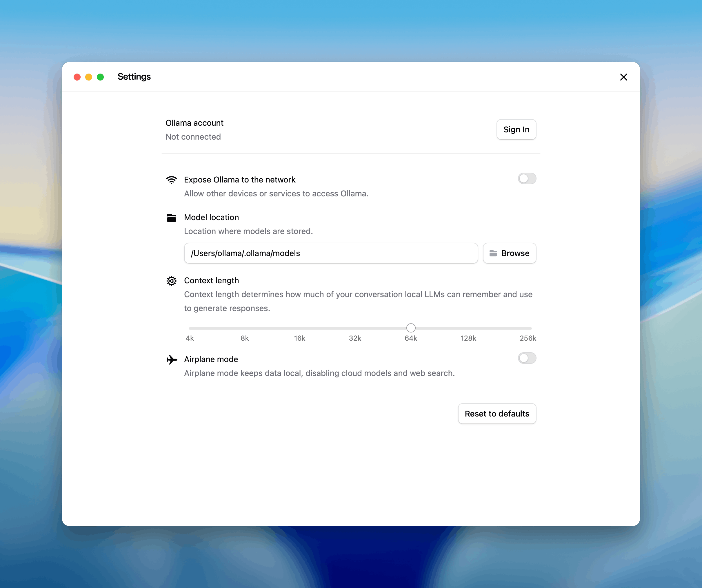Set context length to 4k
Image resolution: width=702 pixels, height=588 pixels.
(190, 328)
